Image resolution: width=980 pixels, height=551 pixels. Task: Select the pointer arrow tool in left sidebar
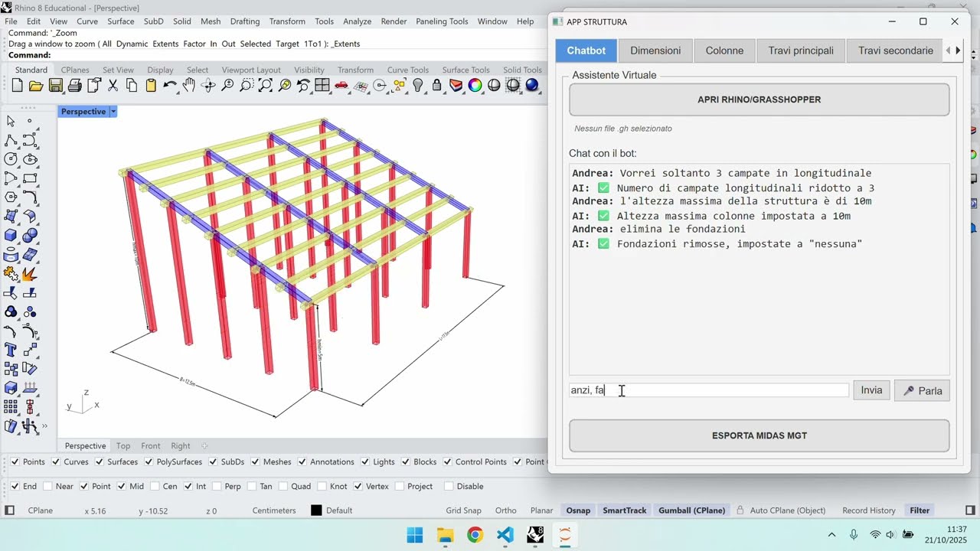(x=11, y=121)
